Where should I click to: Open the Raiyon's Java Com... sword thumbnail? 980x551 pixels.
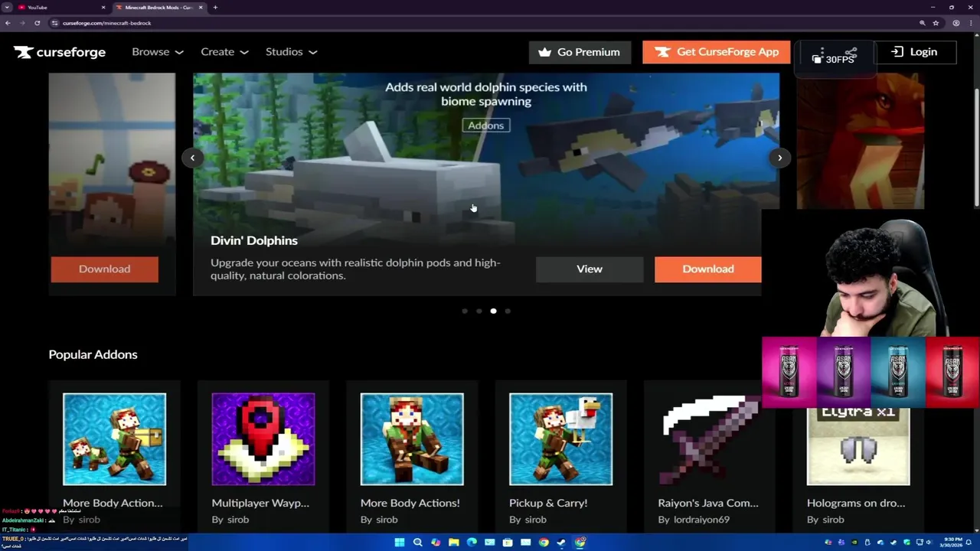click(710, 439)
